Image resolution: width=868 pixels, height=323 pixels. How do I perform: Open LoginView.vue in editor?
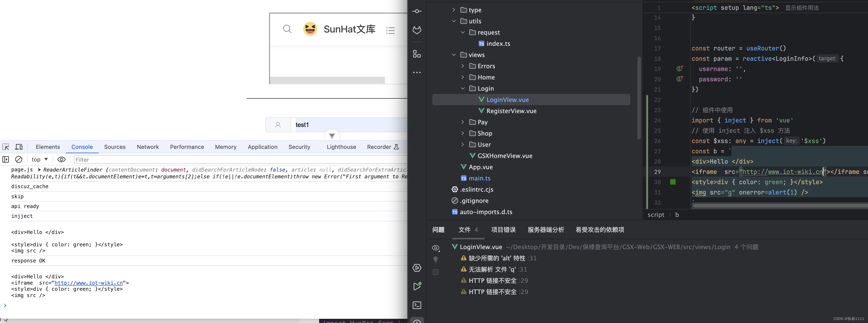507,100
